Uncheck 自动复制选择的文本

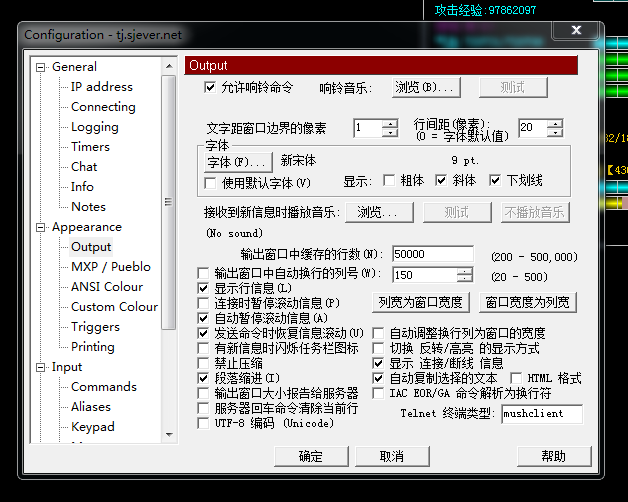point(378,379)
